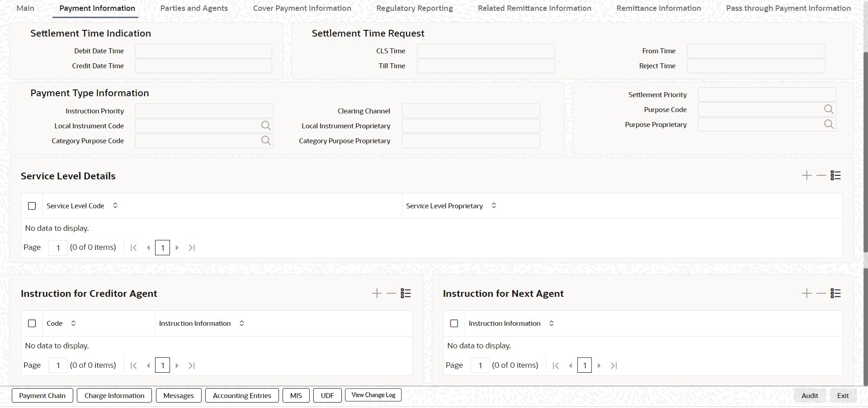
Task: Select the Payment Information tab
Action: click(x=97, y=8)
